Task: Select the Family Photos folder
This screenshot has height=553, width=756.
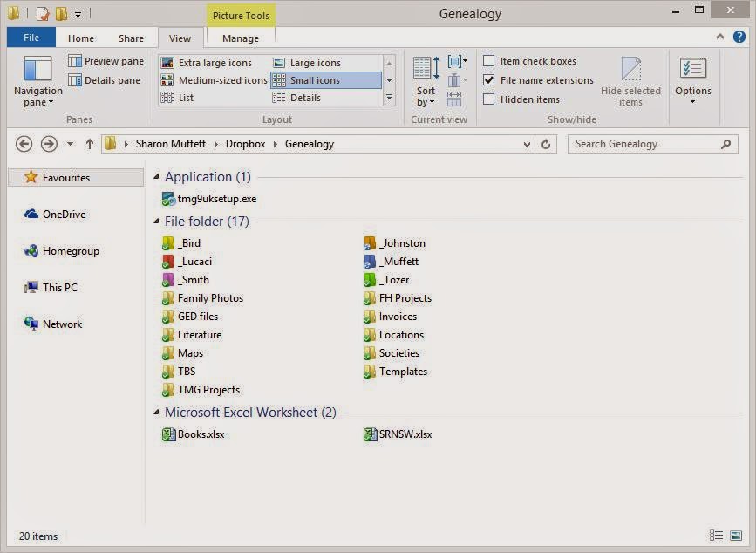Action: (x=202, y=298)
